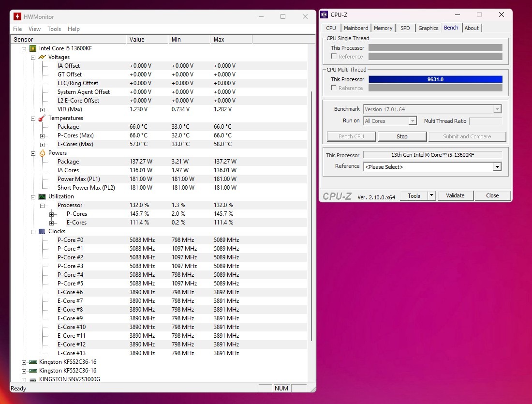Click the Utilization graph icon
This screenshot has width=532, height=404.
(x=42, y=196)
